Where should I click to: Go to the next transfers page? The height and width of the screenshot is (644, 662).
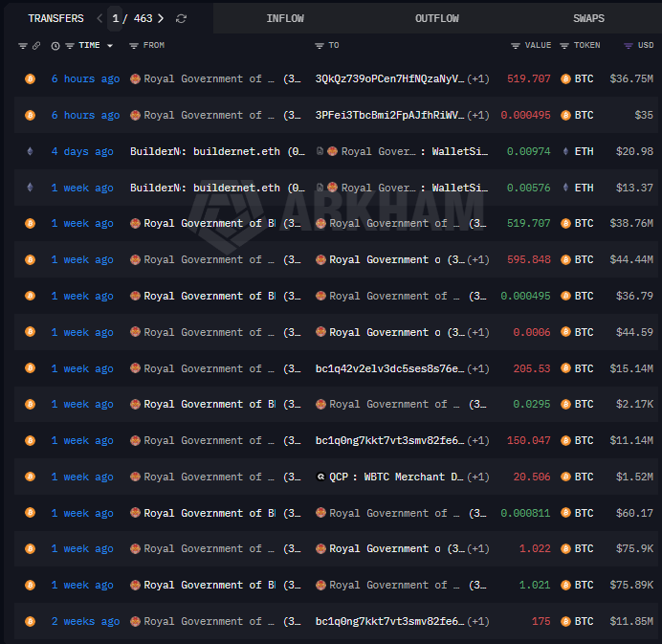click(x=161, y=18)
